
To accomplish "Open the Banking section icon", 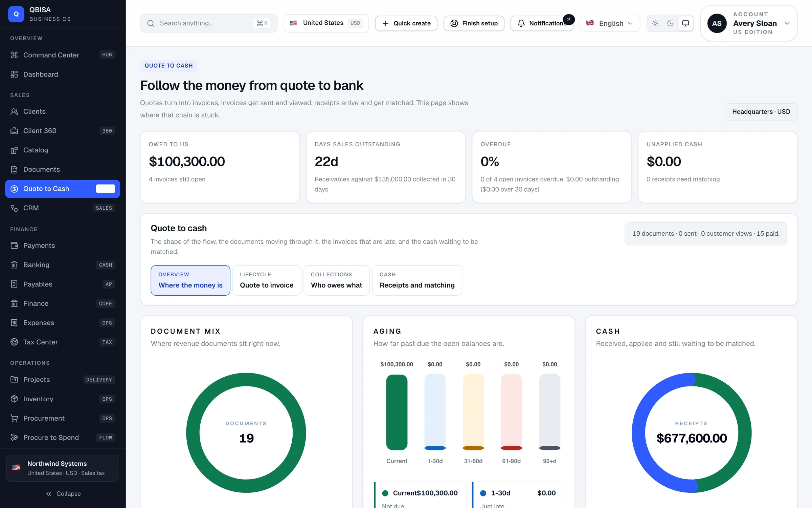I will coord(14,265).
